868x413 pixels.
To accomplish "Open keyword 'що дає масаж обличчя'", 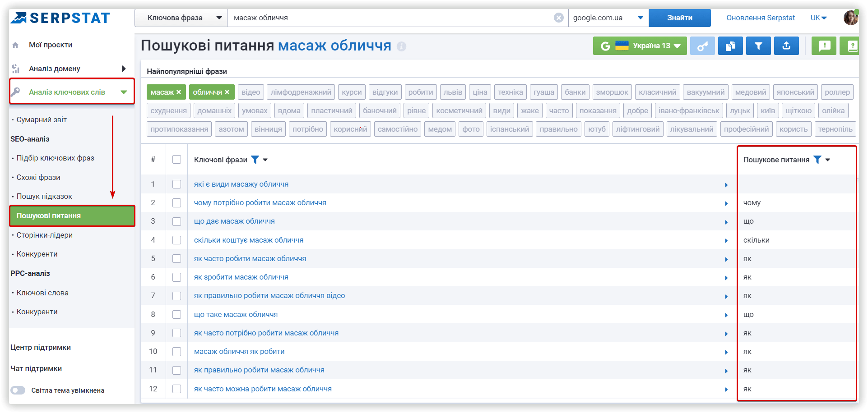I will coord(234,221).
